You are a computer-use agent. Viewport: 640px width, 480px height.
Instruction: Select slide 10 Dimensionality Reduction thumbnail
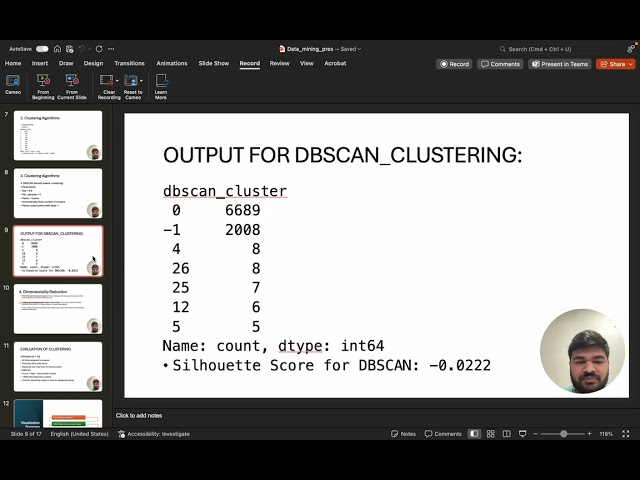(x=58, y=309)
